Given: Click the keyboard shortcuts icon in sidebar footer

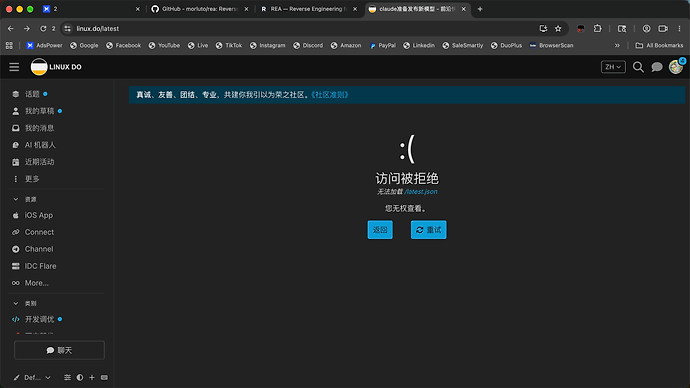Looking at the screenshot, I should point(104,377).
